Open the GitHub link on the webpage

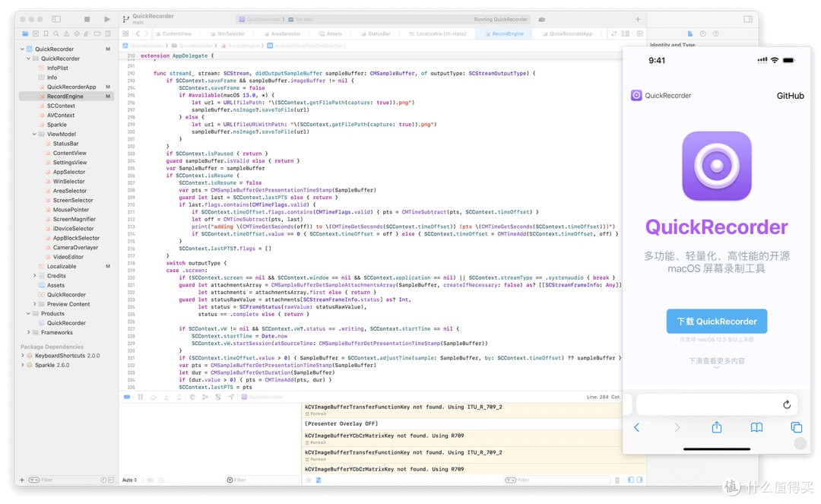(x=790, y=96)
